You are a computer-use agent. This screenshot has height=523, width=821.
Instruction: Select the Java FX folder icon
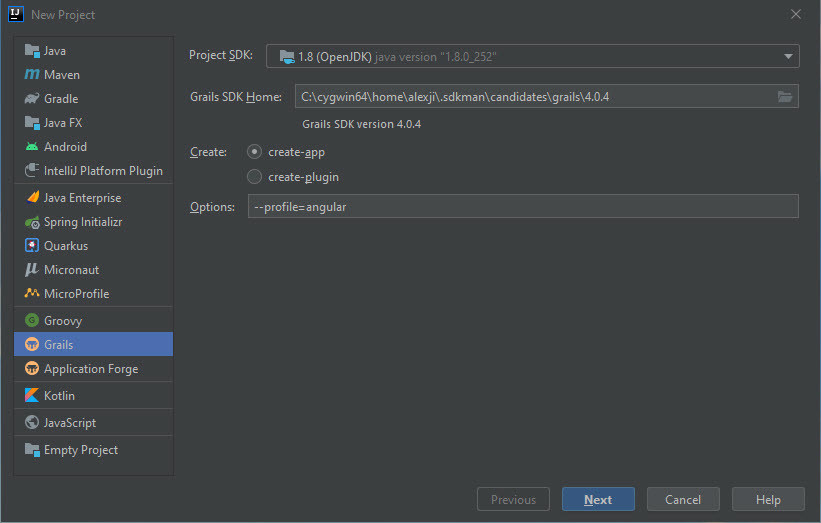pos(32,123)
